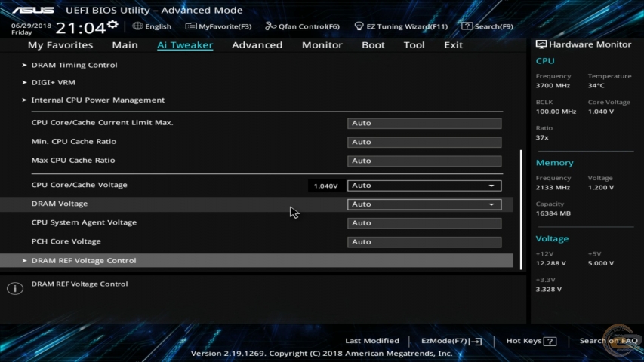This screenshot has height=362, width=644.
Task: Click the MyFavorite keyboard icon
Action: pyautogui.click(x=190, y=26)
